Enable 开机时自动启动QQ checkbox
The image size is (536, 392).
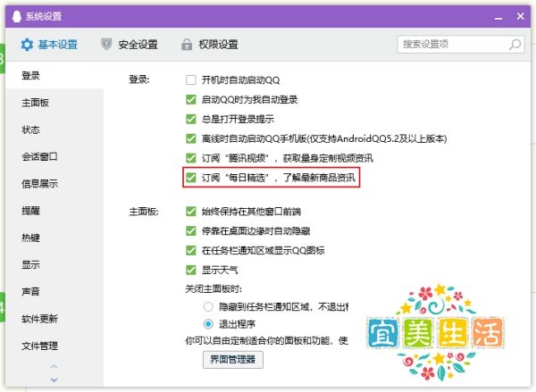point(191,80)
